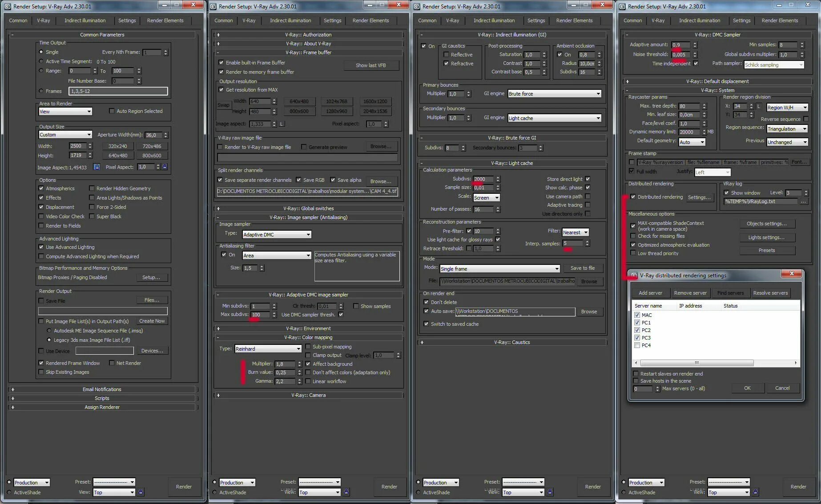Lock the view in the Frame buffer window
The width and height of the screenshot is (821, 504).
point(346,492)
